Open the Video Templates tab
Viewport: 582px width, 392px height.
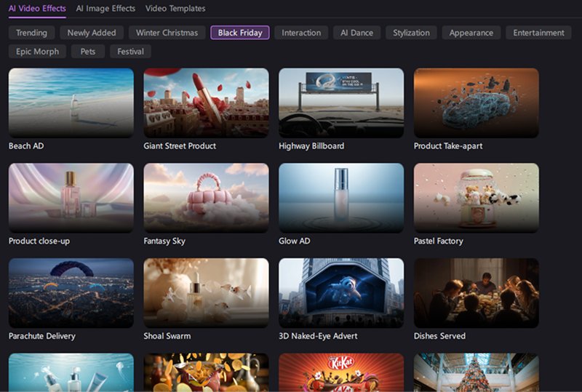tap(175, 9)
